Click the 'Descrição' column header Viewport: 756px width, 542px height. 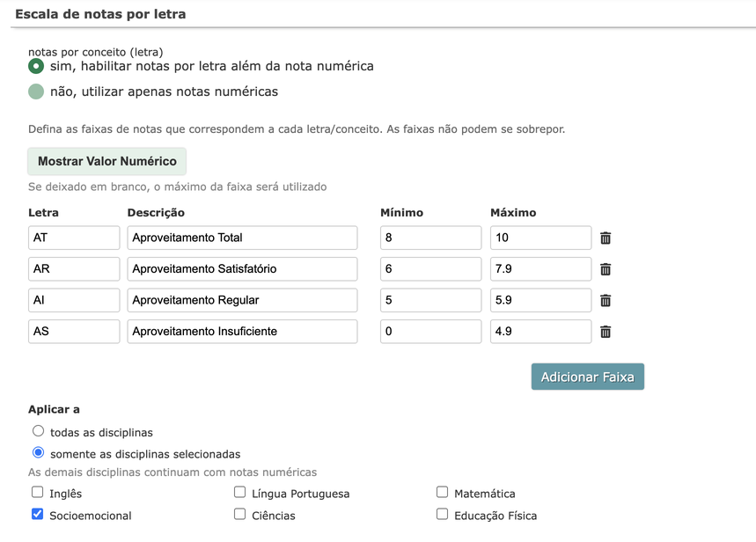156,213
